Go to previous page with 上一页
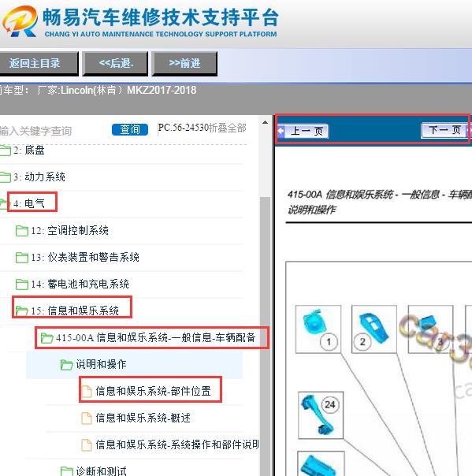 point(307,131)
